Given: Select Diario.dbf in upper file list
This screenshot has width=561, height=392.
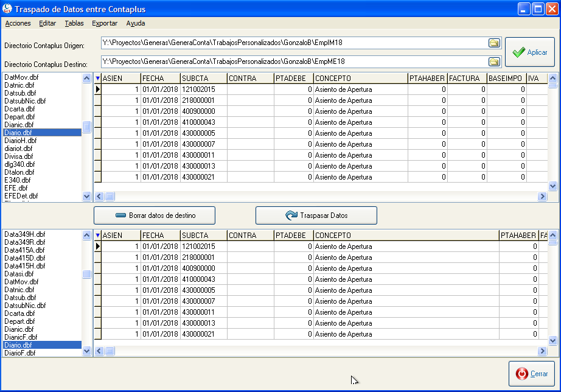Looking at the screenshot, I should tap(42, 133).
